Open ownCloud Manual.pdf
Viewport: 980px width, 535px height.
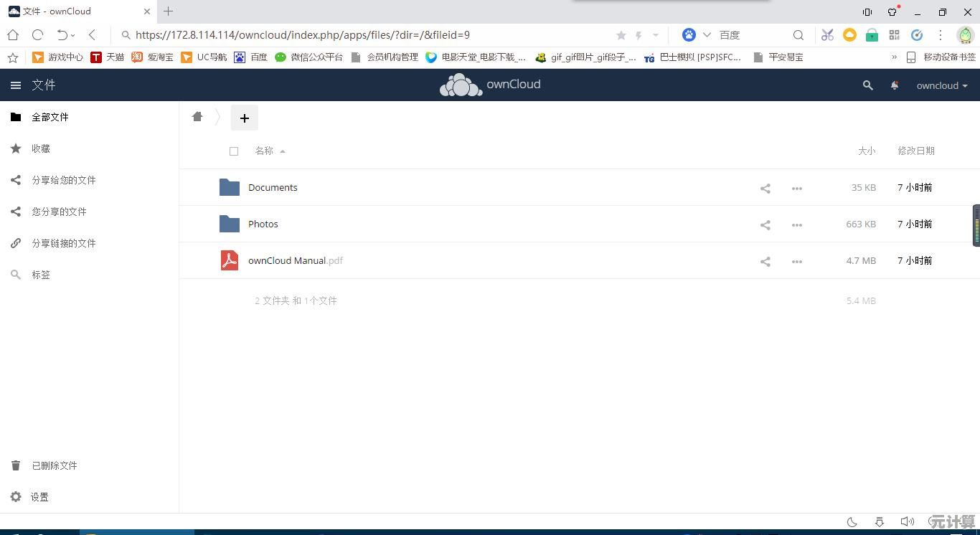click(x=296, y=260)
